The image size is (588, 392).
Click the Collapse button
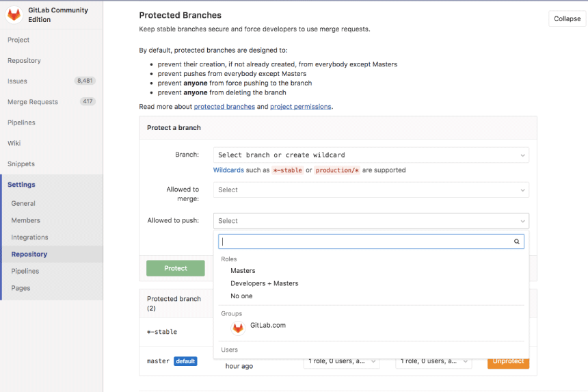[567, 18]
